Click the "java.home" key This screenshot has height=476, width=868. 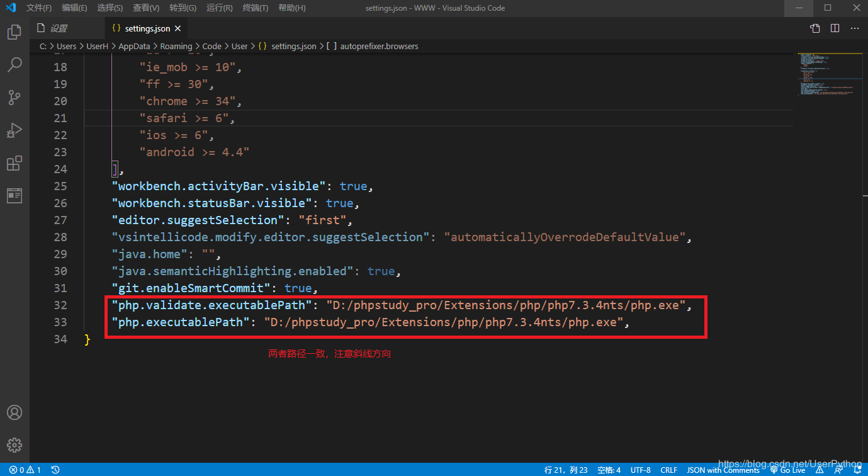click(150, 254)
